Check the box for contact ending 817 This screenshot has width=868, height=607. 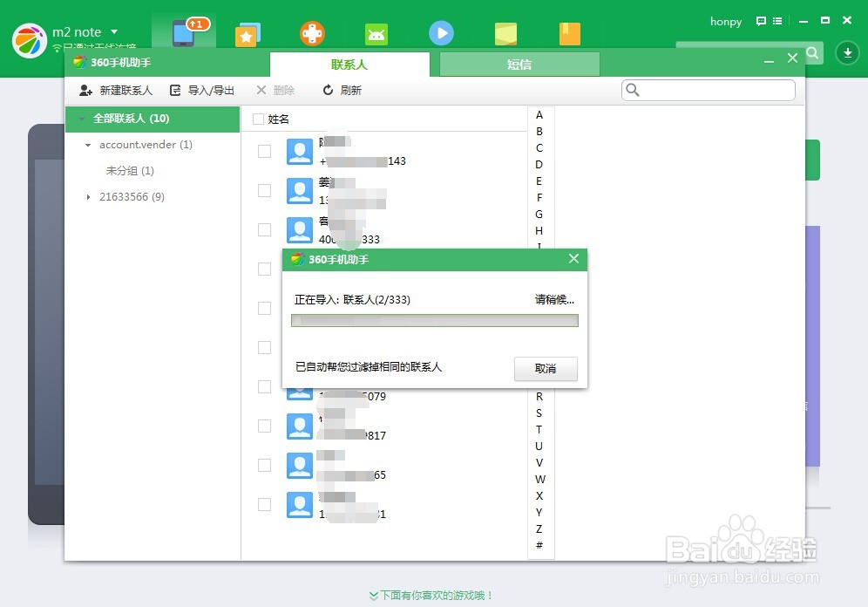click(265, 426)
